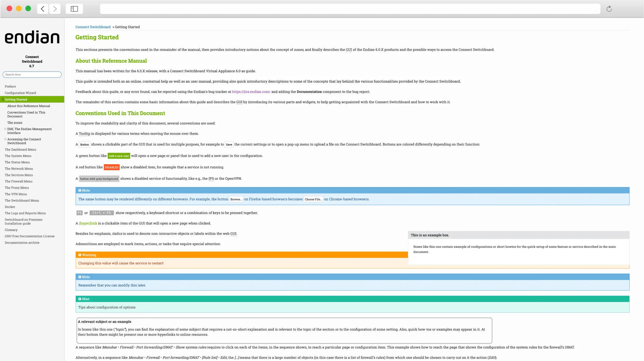The image size is (644, 361).
Task: Click the F5 keyboard key badge
Action: pyautogui.click(x=79, y=213)
